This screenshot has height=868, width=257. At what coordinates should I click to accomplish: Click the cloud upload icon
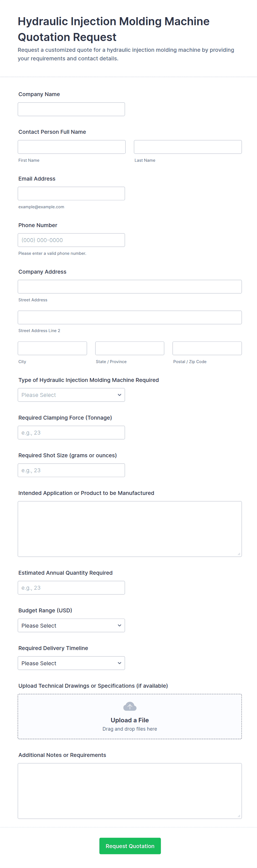coord(130,706)
